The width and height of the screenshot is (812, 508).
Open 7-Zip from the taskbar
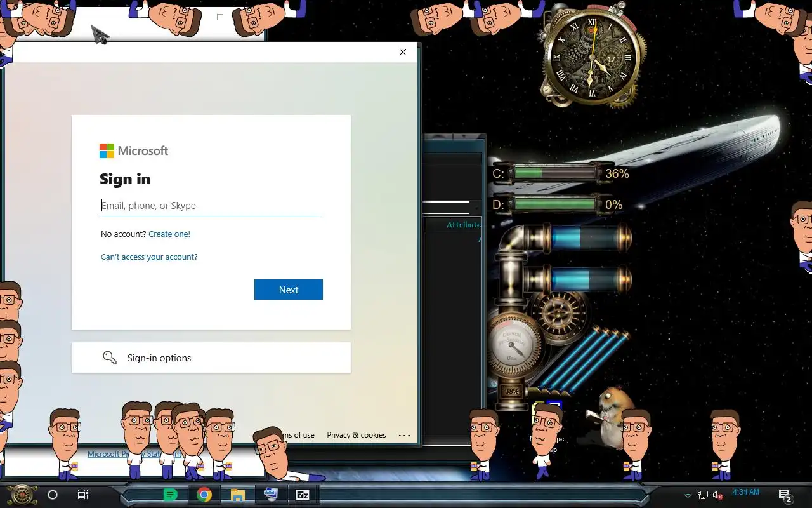pos(303,495)
